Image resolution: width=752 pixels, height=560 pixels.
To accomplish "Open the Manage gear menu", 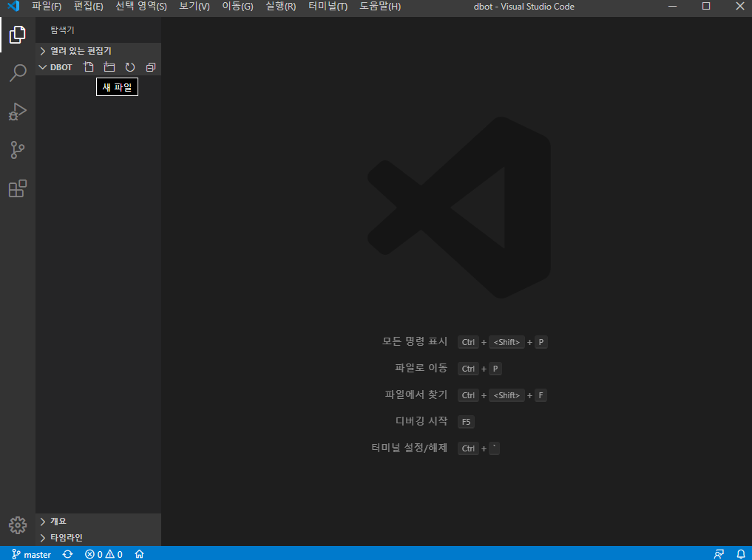I will 17,525.
